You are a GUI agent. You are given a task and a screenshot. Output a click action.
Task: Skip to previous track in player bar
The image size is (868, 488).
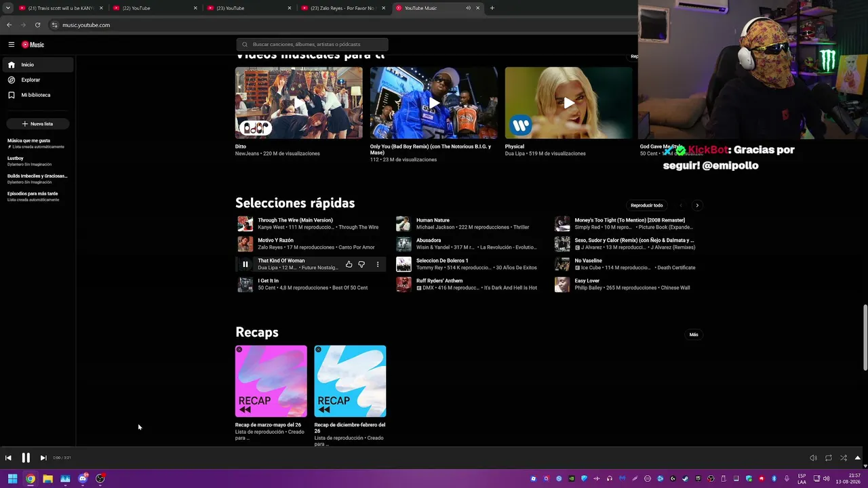[x=8, y=458]
